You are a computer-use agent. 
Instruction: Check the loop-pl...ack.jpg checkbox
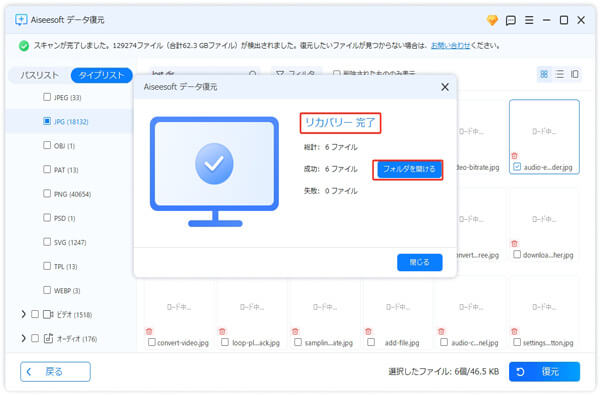225,342
